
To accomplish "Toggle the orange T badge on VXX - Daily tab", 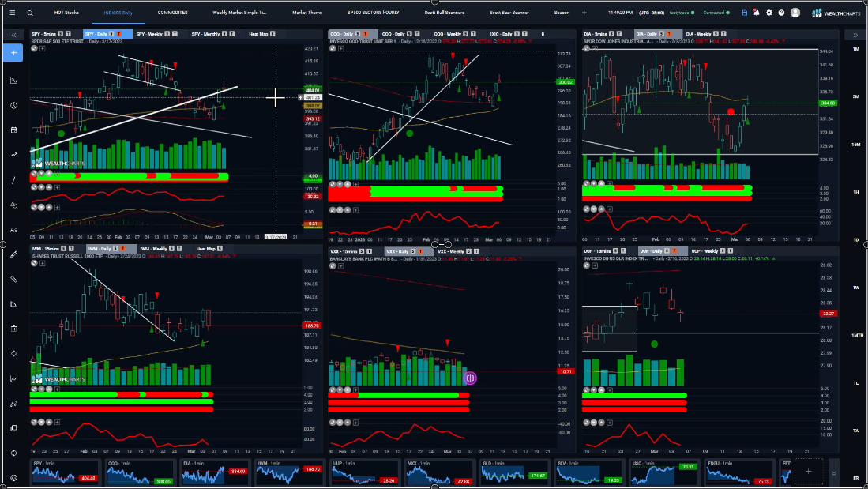I will pos(421,252).
